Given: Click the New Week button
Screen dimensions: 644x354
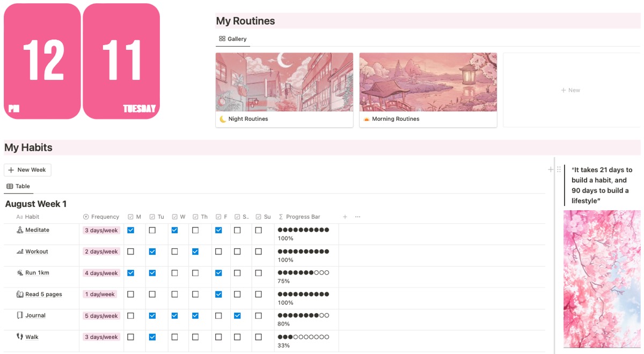Looking at the screenshot, I should pos(27,169).
